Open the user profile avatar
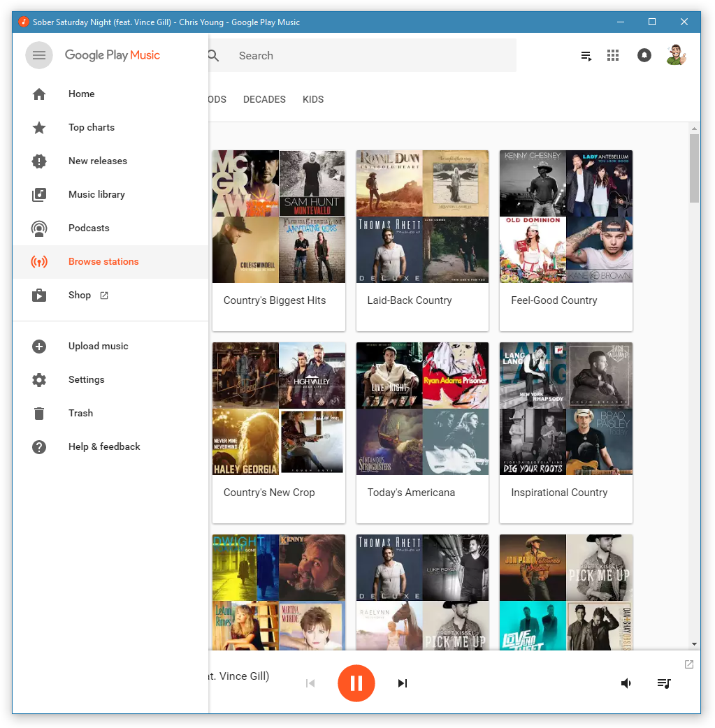The image size is (715, 728). (x=676, y=56)
